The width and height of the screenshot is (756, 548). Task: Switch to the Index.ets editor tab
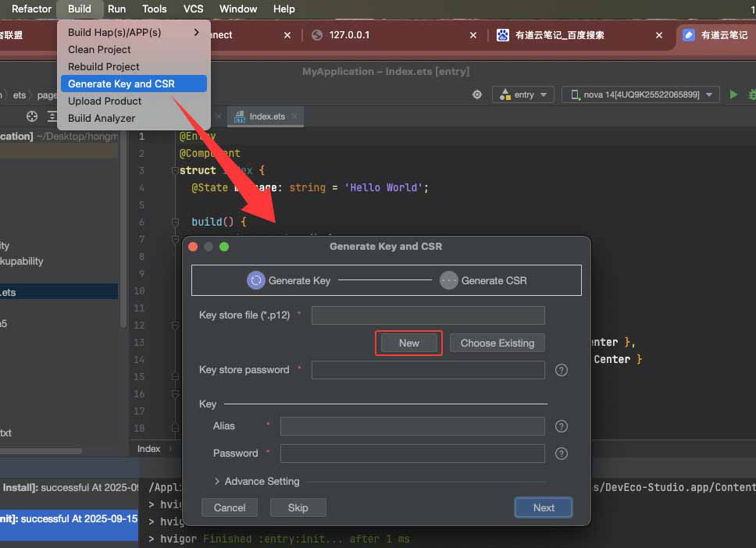[266, 116]
